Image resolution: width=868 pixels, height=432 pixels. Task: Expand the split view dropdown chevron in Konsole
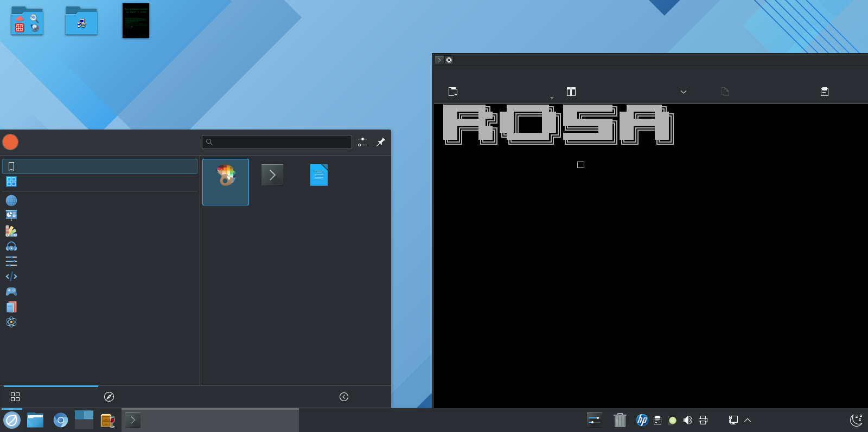pos(684,92)
